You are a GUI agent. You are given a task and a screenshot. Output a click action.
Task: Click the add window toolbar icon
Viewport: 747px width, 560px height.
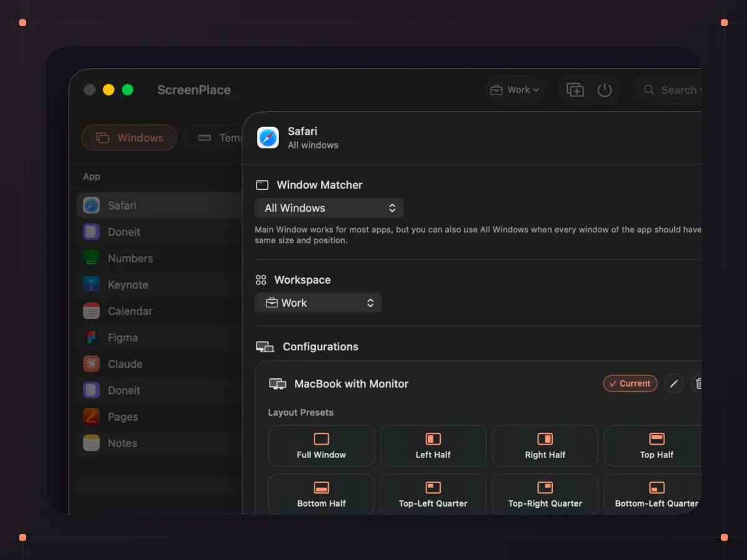575,90
